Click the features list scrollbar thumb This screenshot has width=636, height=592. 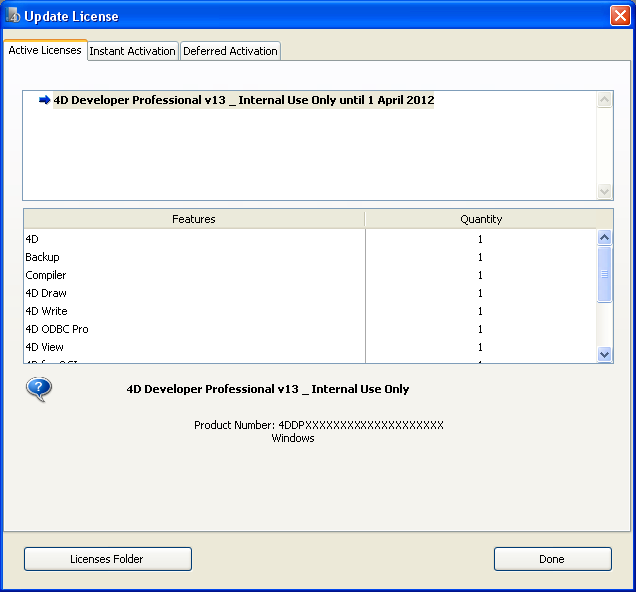click(604, 274)
